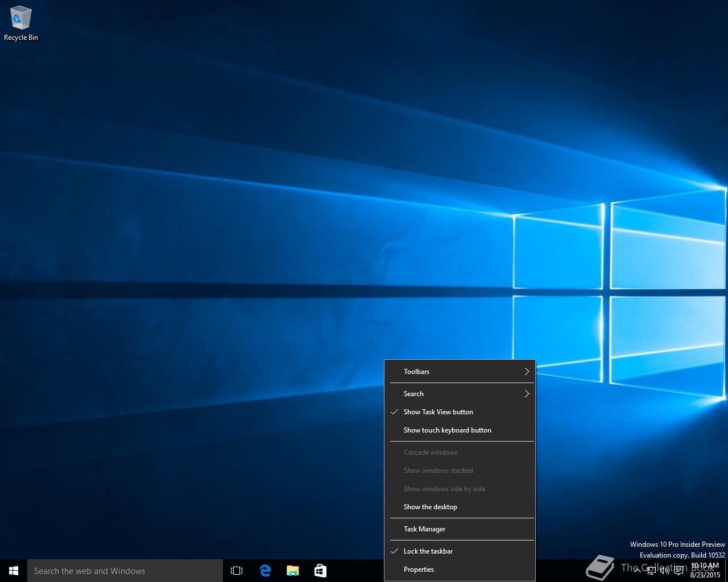The image size is (728, 582).
Task: Click the Search the web and Windows box
Action: (125, 571)
